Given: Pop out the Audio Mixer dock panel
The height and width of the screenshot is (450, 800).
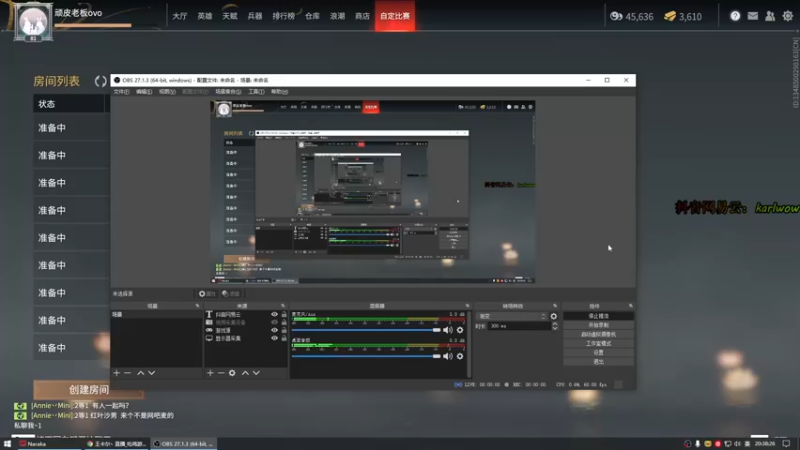Looking at the screenshot, I should (x=467, y=306).
